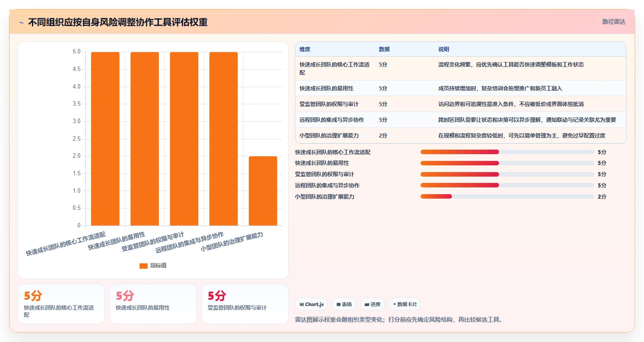Select the 快速成长团队的易用性 progress bar
The width and height of the screenshot is (644, 342).
507,163
